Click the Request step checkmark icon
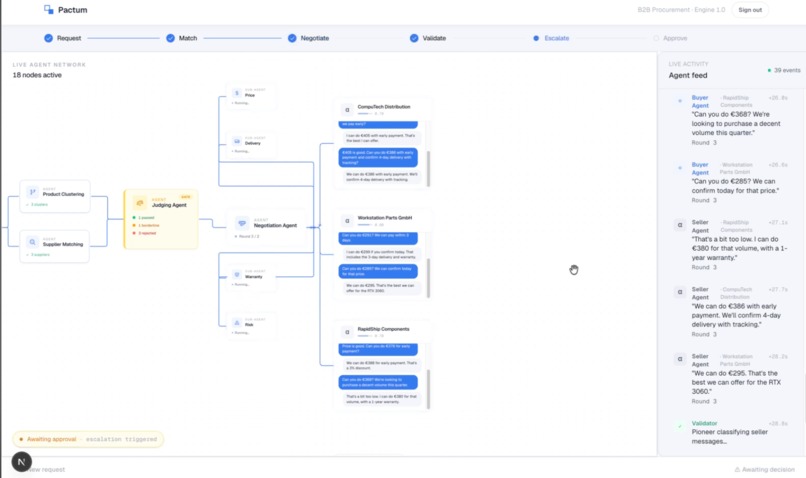Image resolution: width=806 pixels, height=478 pixels. (x=48, y=38)
